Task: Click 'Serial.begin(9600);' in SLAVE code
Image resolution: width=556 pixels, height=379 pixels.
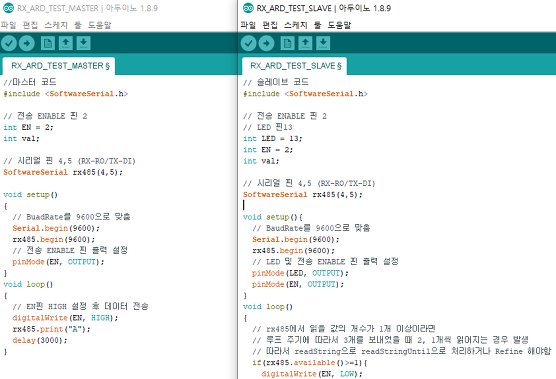Action: pyautogui.click(x=296, y=239)
